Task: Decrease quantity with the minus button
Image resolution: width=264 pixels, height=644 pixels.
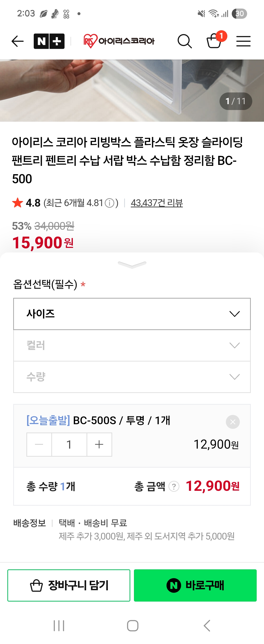Action: tap(39, 444)
